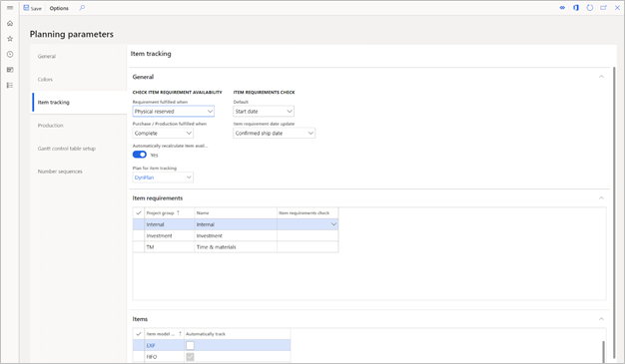Viewport: 625px width, 364px height.
Task: Collapse the Items section
Action: click(601, 319)
